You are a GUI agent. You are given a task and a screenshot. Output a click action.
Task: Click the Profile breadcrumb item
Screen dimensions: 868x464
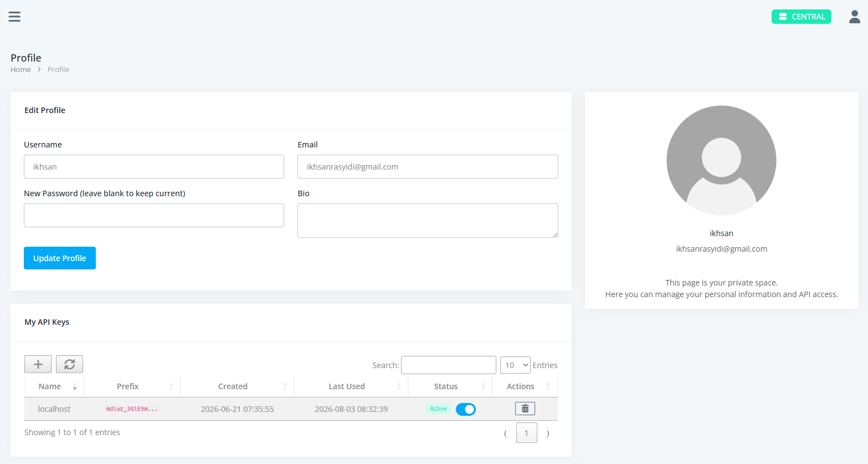[58, 69]
